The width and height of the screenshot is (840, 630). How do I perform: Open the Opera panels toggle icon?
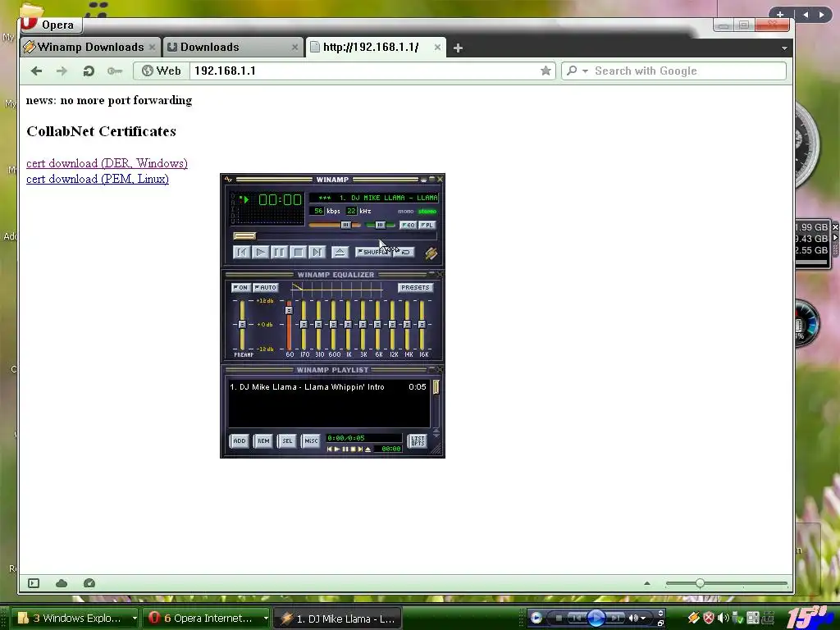(x=34, y=583)
